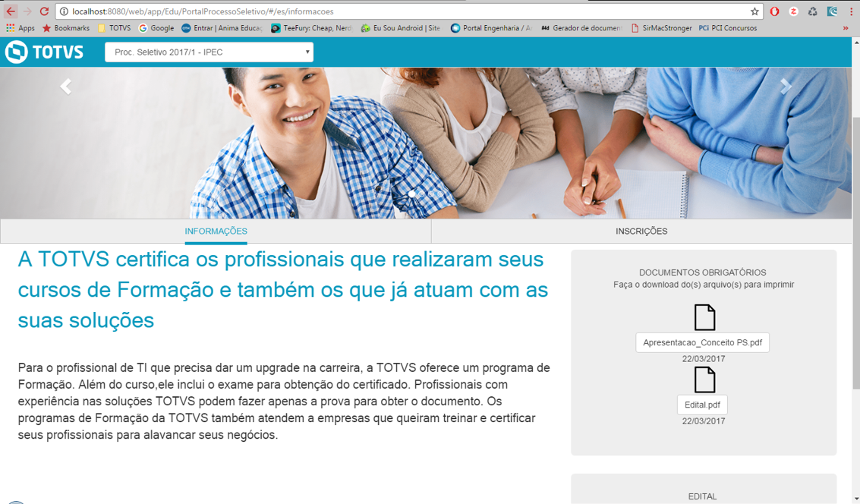The width and height of the screenshot is (860, 504).
Task: Click the DOCUMENTOS OBRIGATÓRIOS heading
Action: (x=703, y=272)
